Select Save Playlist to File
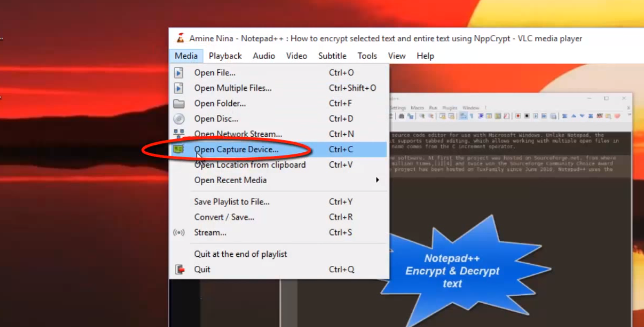The image size is (644, 327). (x=279, y=202)
